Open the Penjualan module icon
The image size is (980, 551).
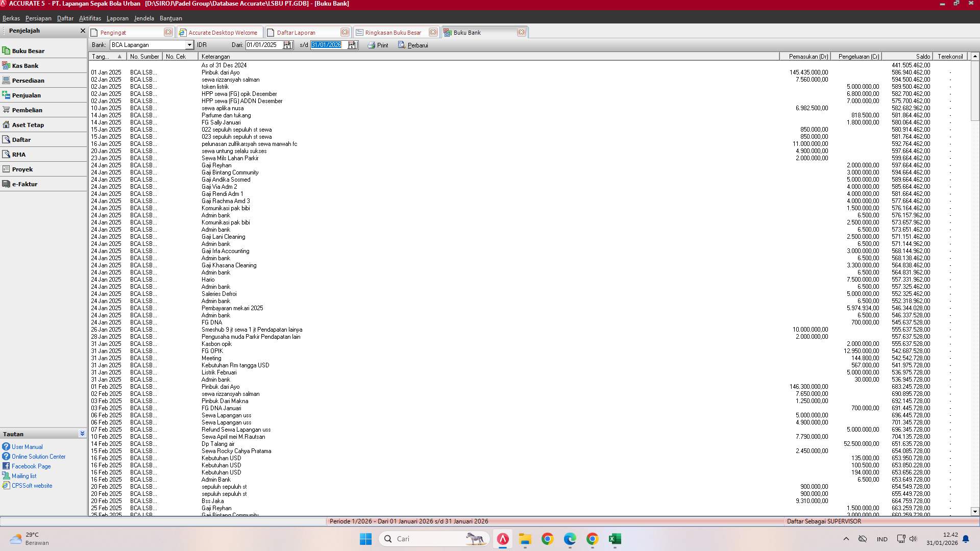(x=6, y=95)
